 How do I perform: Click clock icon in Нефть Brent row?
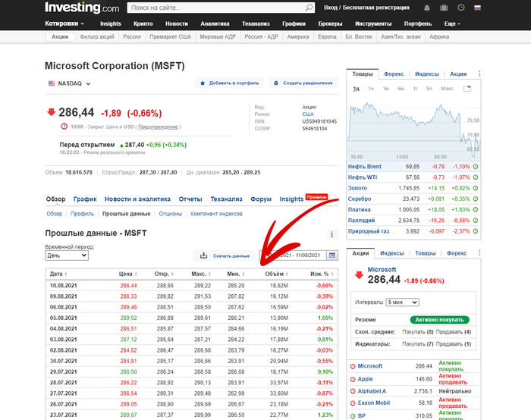point(476,167)
